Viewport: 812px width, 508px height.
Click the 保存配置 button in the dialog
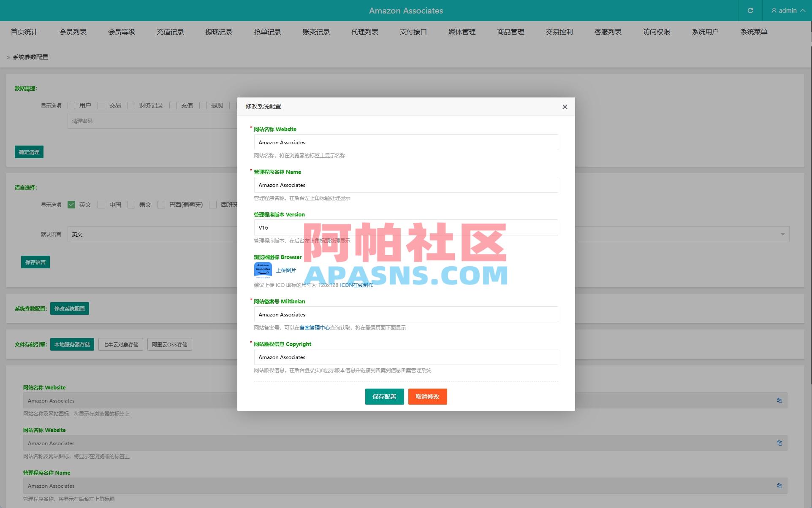[384, 397]
